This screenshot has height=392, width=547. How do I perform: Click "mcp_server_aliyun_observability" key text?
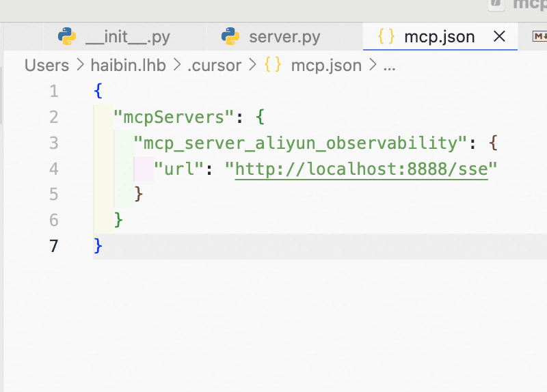[300, 143]
